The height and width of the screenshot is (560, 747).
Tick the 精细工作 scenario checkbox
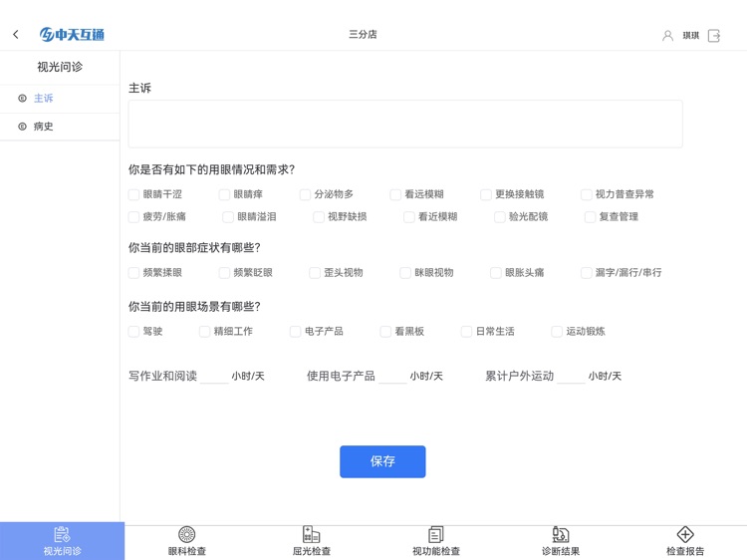(x=204, y=331)
